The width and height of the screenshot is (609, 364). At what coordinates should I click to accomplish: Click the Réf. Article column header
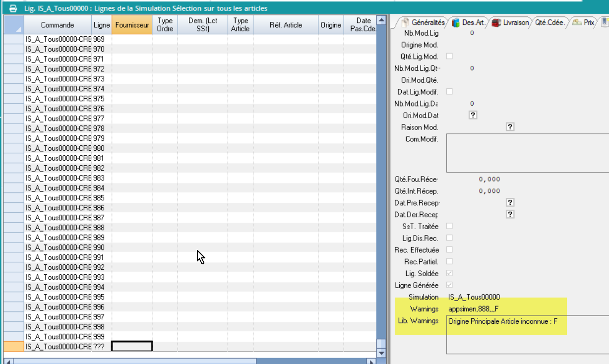pos(286,25)
